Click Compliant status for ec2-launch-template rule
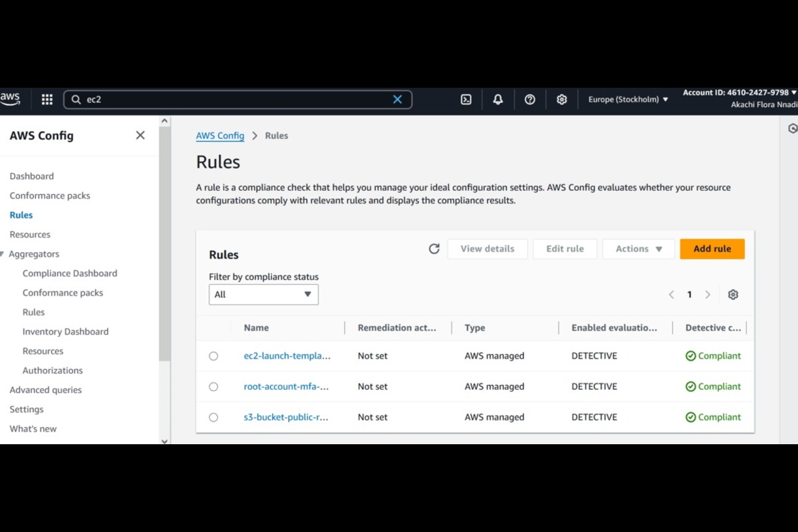The height and width of the screenshot is (532, 798). pyautogui.click(x=713, y=356)
